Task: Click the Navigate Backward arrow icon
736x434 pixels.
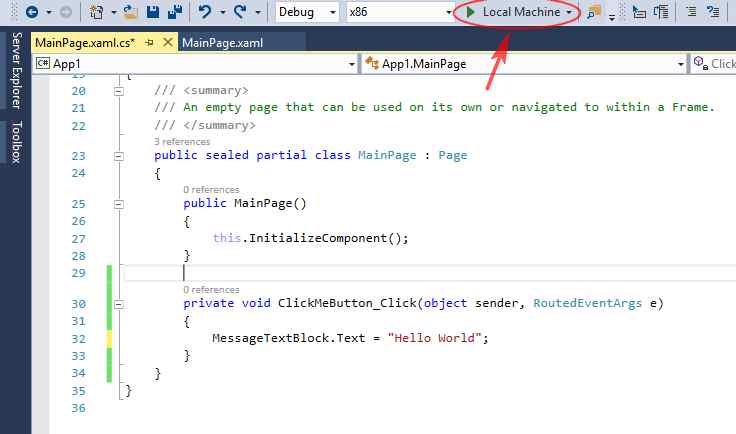Action: pyautogui.click(x=32, y=12)
